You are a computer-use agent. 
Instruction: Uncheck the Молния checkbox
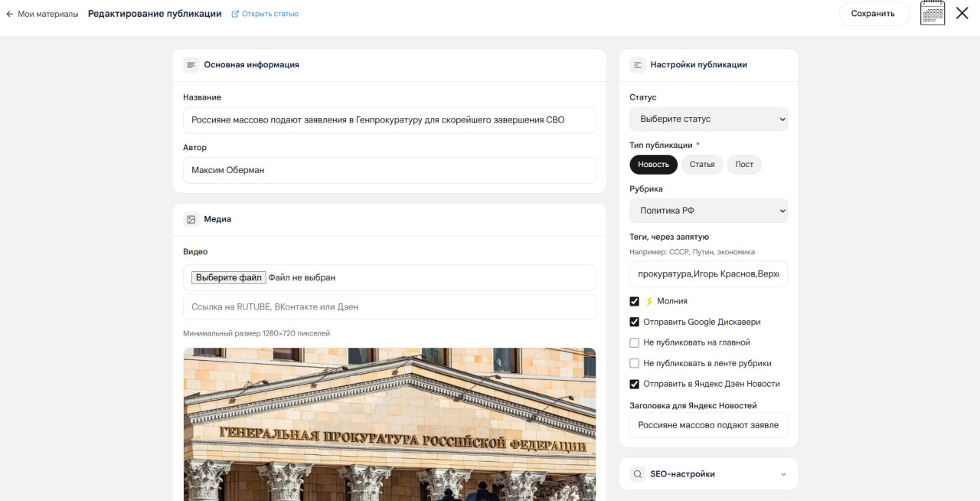click(x=634, y=301)
